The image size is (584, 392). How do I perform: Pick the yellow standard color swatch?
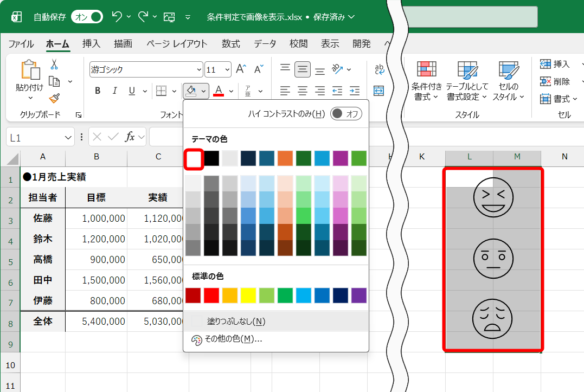click(248, 295)
